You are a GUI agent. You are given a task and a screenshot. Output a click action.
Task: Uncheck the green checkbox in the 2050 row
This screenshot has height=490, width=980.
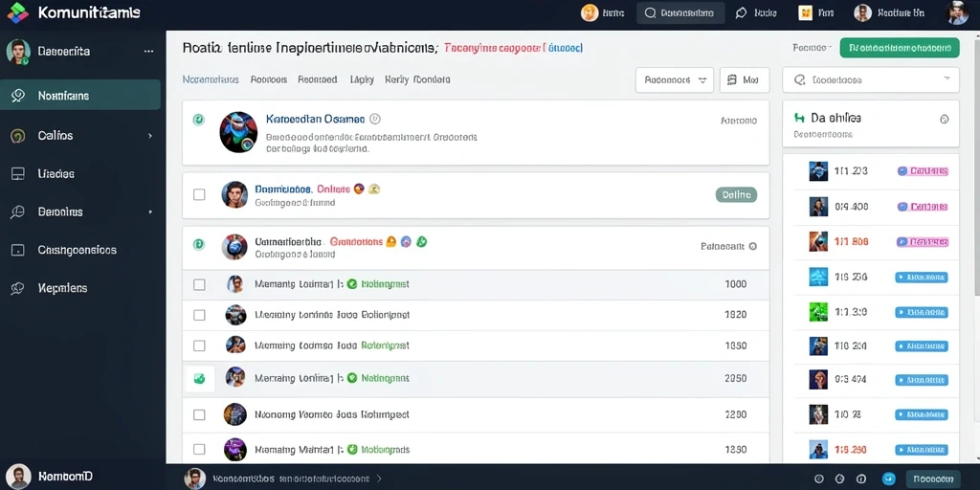[199, 378]
